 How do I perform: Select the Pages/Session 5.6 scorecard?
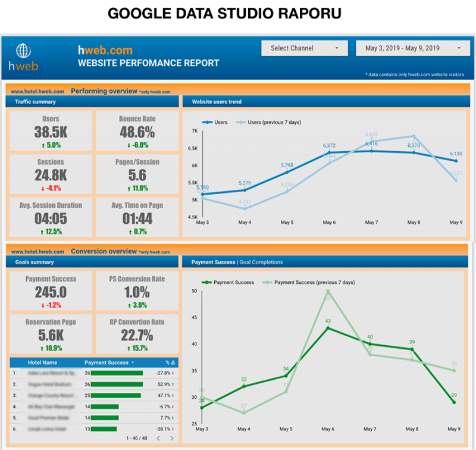[137, 174]
